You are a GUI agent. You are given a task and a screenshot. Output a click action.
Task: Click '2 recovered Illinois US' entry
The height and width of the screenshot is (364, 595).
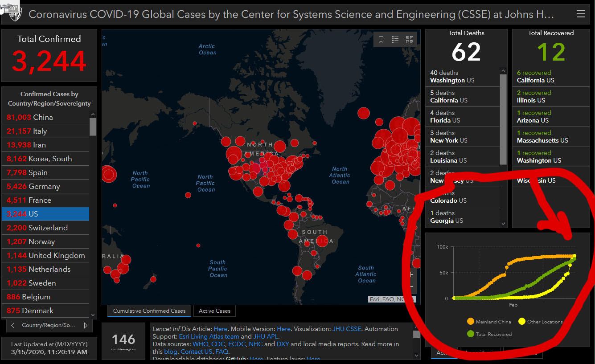(551, 97)
